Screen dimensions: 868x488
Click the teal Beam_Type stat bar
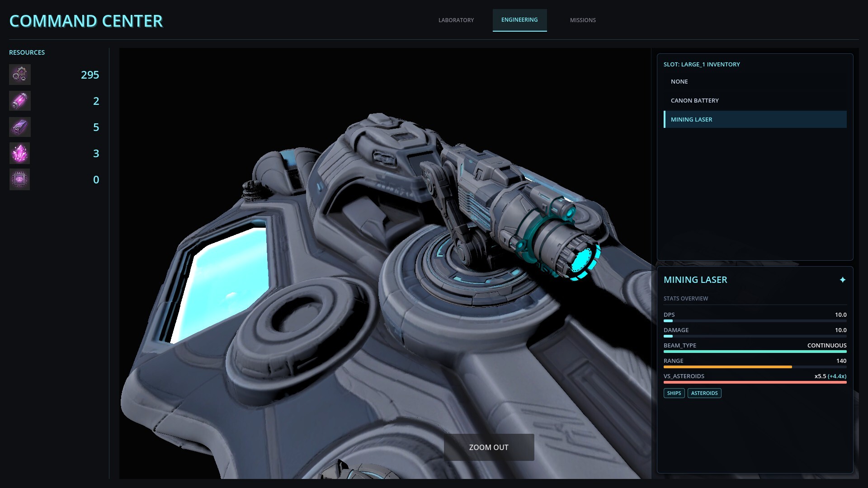[x=755, y=352]
